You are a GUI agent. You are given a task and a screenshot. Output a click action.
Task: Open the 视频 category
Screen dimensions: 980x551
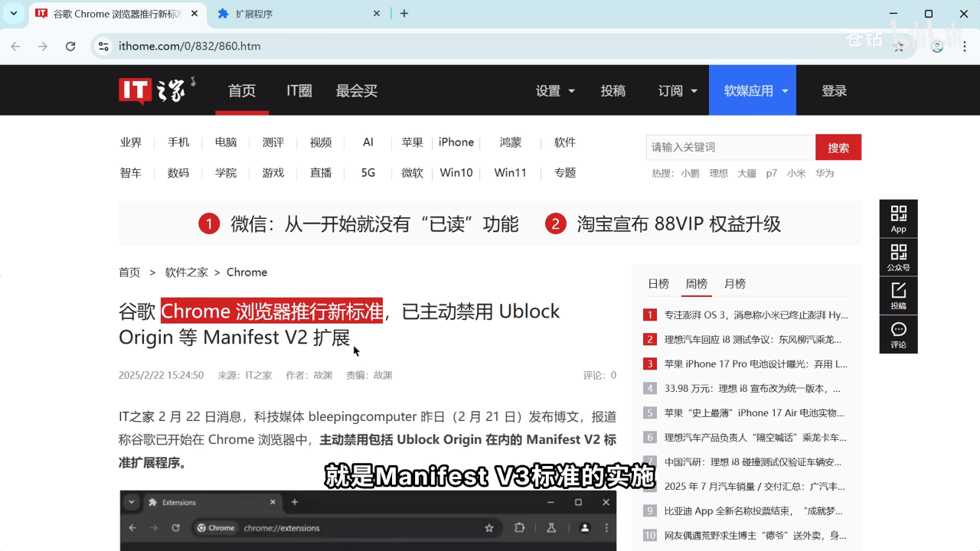coord(321,142)
